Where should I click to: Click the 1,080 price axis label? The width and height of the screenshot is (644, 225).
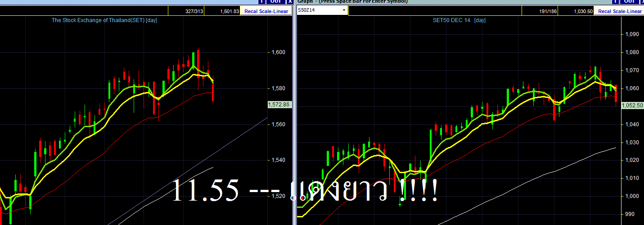633,52
